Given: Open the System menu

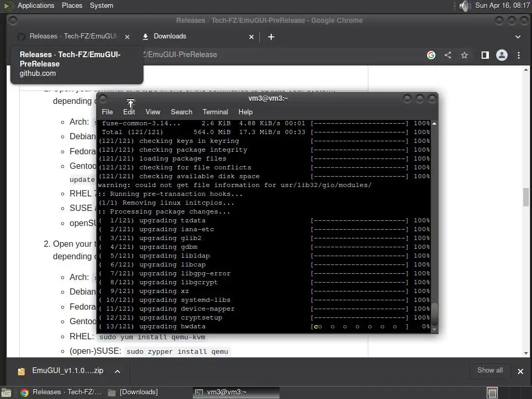Looking at the screenshot, I should 101,5.
